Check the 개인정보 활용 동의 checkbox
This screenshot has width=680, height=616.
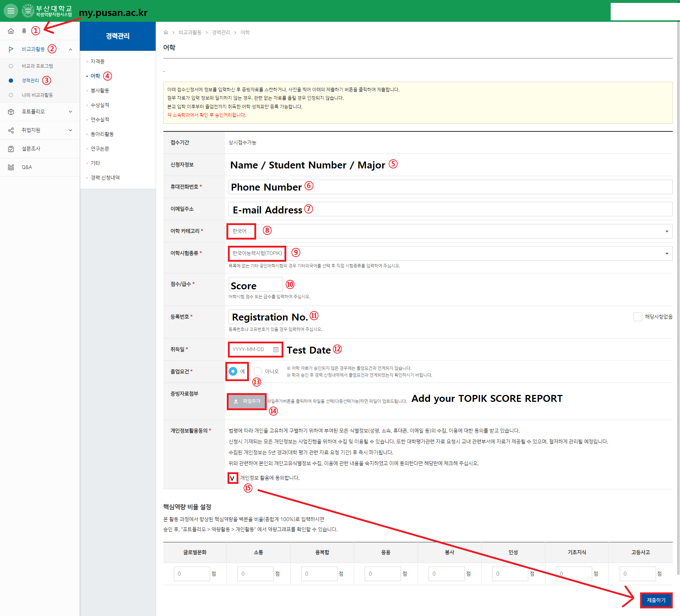(233, 478)
